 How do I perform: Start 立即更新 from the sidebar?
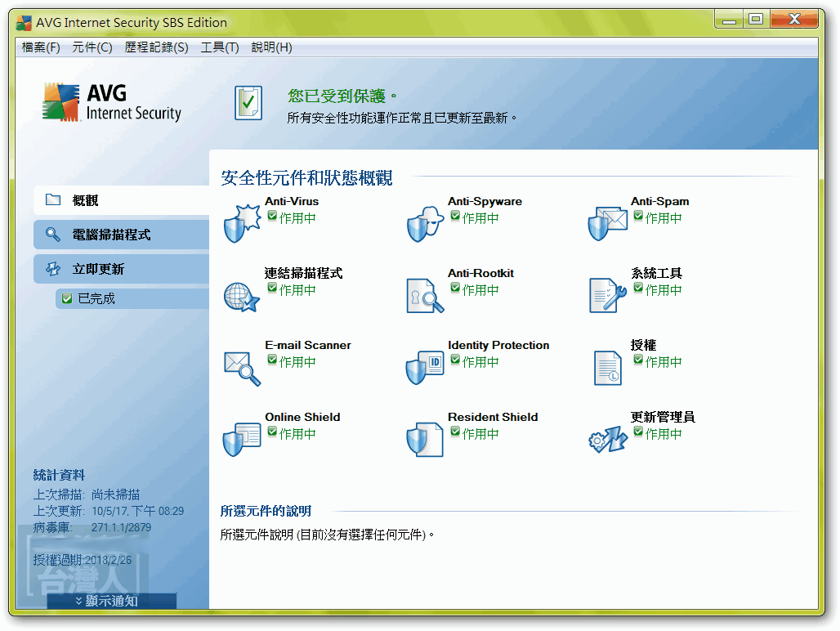pos(122,269)
